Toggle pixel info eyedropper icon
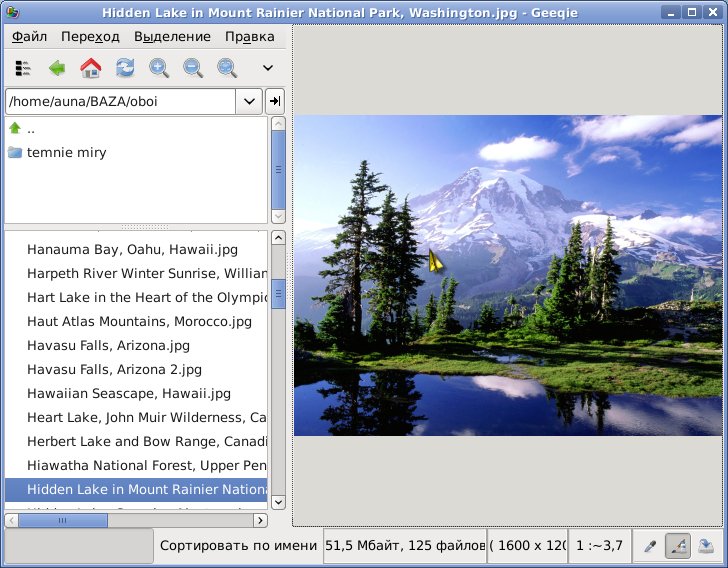 click(650, 546)
